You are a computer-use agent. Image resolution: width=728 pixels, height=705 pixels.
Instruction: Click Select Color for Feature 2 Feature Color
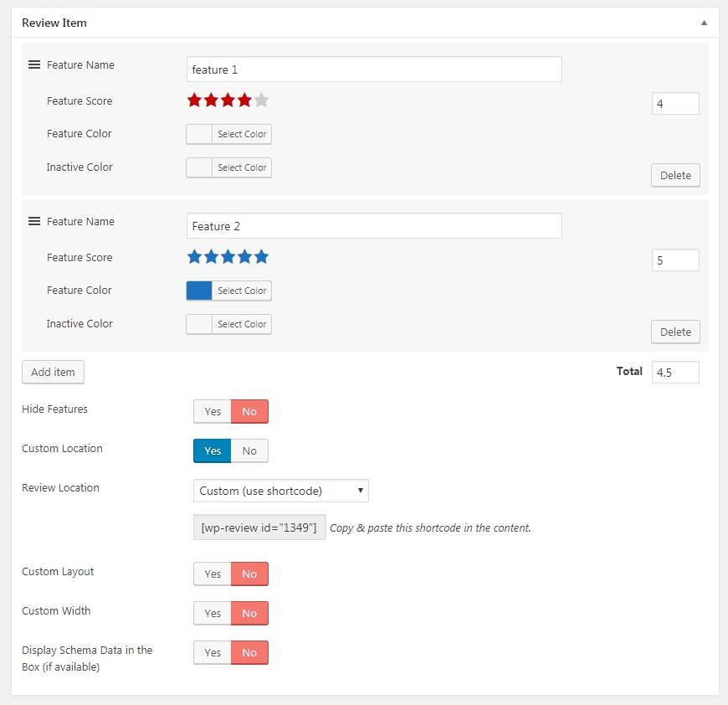point(242,291)
